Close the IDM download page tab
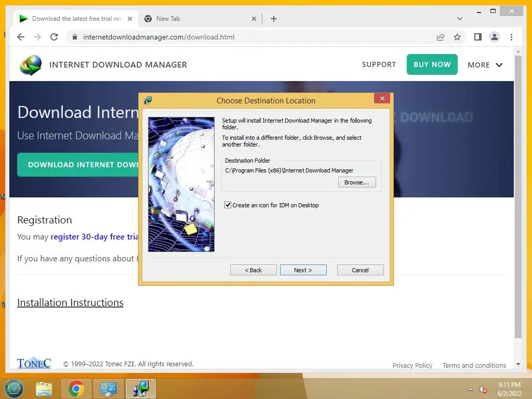This screenshot has height=399, width=532. click(x=129, y=19)
